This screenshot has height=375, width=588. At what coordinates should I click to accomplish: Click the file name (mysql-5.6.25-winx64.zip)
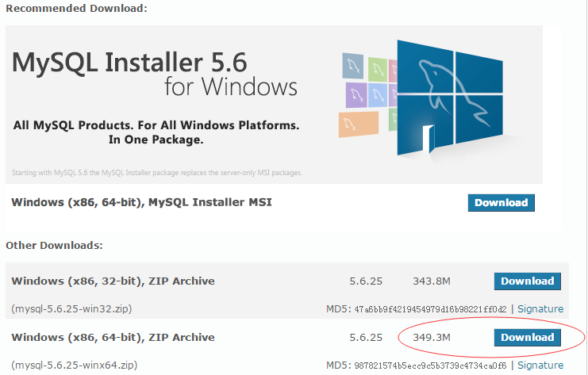pyautogui.click(x=75, y=365)
